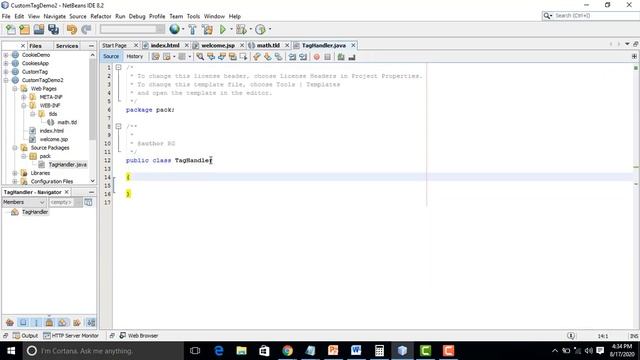Image resolution: width=640 pixels, height=360 pixels.
Task: Open the Run Project dropdown arrow
Action: pos(231,29)
